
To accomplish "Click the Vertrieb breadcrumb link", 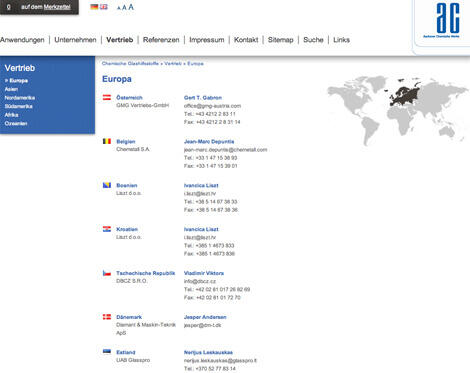I will [173, 63].
